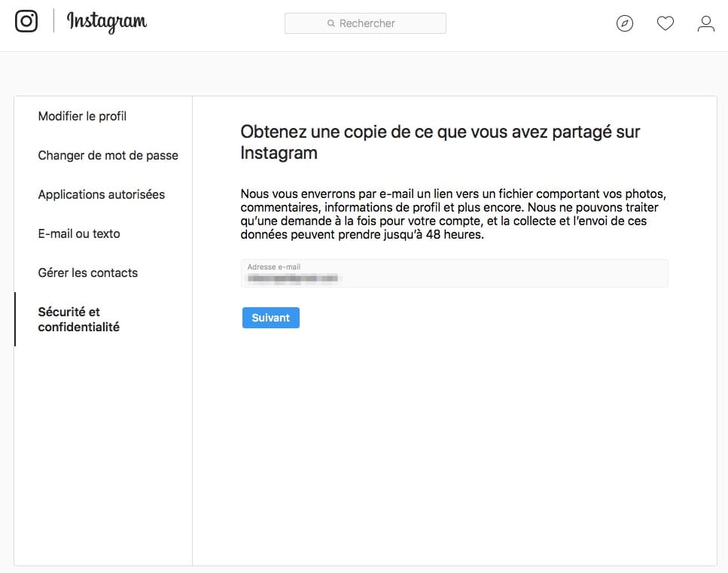Image resolution: width=728 pixels, height=573 pixels.
Task: Click the Adresse e-mail input field
Action: click(455, 273)
